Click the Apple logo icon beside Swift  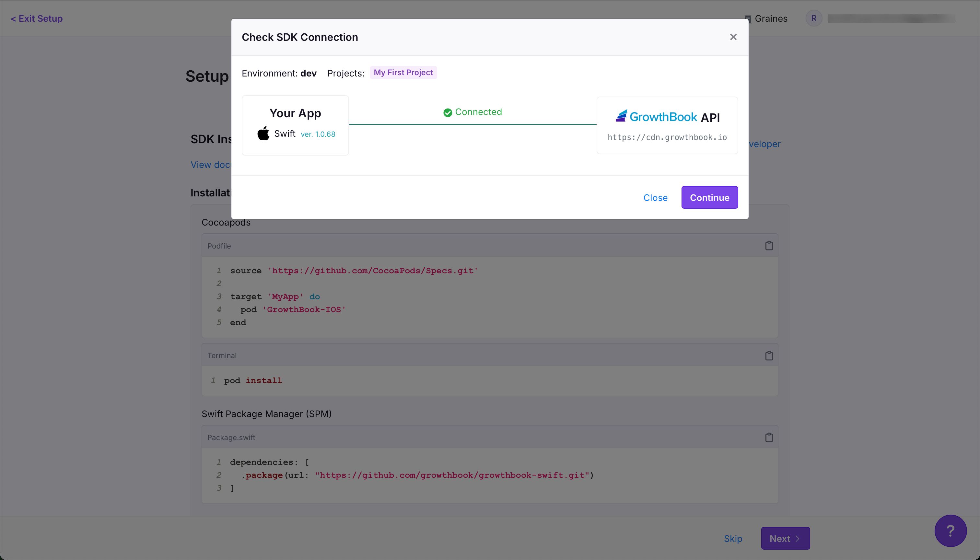point(263,134)
